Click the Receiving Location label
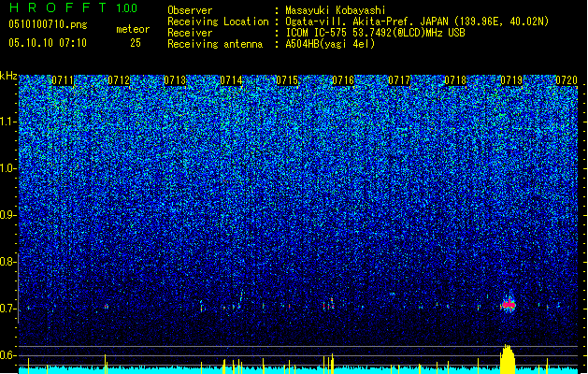Image resolution: width=588 pixels, height=374 pixels. (x=218, y=22)
